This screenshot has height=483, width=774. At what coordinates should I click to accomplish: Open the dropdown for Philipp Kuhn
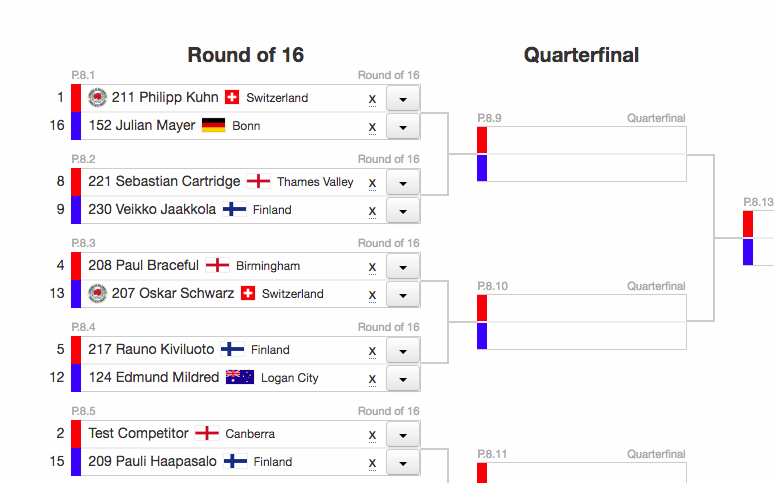[x=402, y=99]
